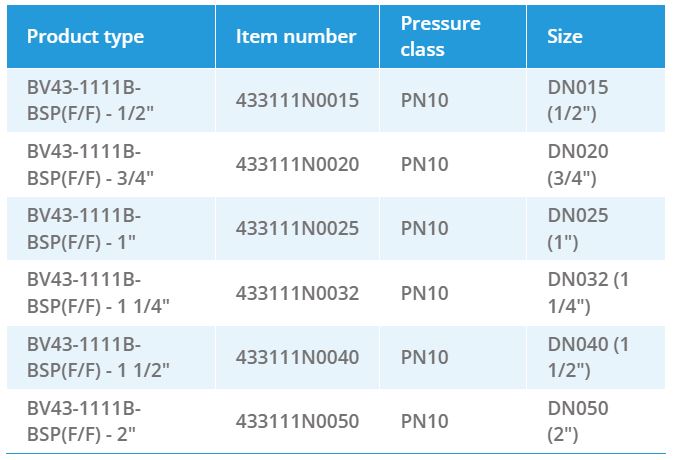Click item number 433111N0015
681x460 pixels.
point(297,100)
